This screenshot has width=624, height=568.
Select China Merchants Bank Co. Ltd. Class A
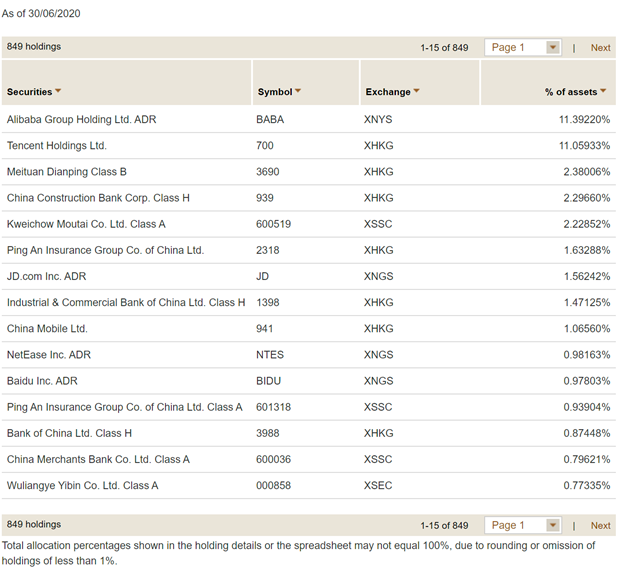click(98, 459)
